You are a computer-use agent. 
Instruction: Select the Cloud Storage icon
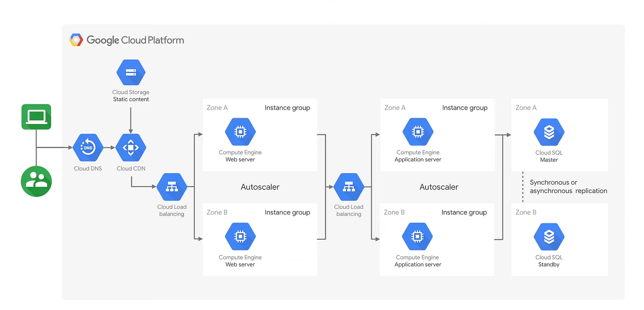(x=131, y=71)
